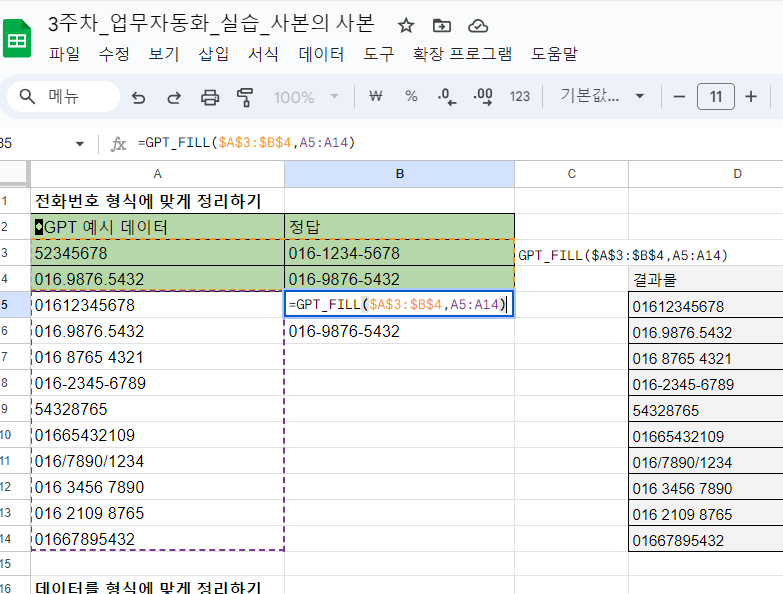This screenshot has height=594, width=783.
Task: Open the 확장 프로그램 menu
Action: [x=462, y=53]
